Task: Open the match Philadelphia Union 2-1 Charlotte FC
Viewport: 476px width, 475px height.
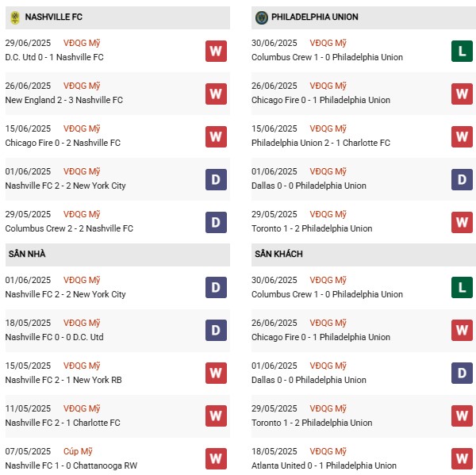Action: 321,143
